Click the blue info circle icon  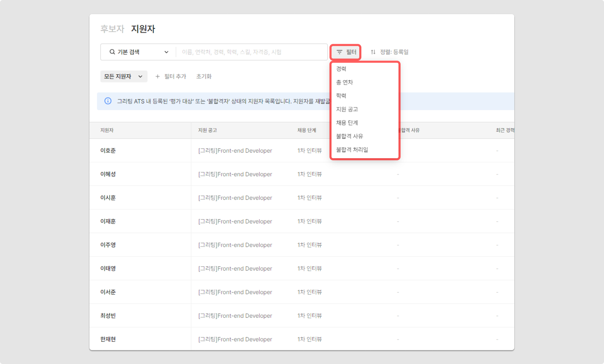[x=108, y=101]
